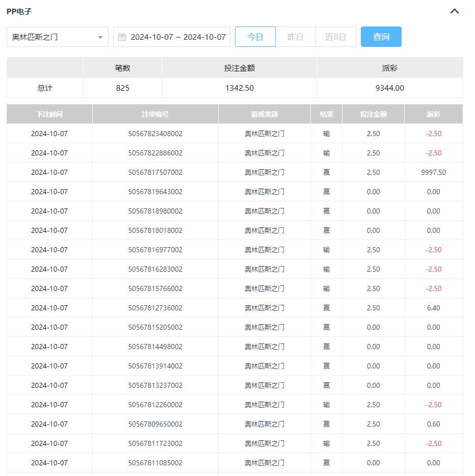Screen dimensions: 475x476
Task: Click the 派彩 column header in bet list
Action: (433, 114)
